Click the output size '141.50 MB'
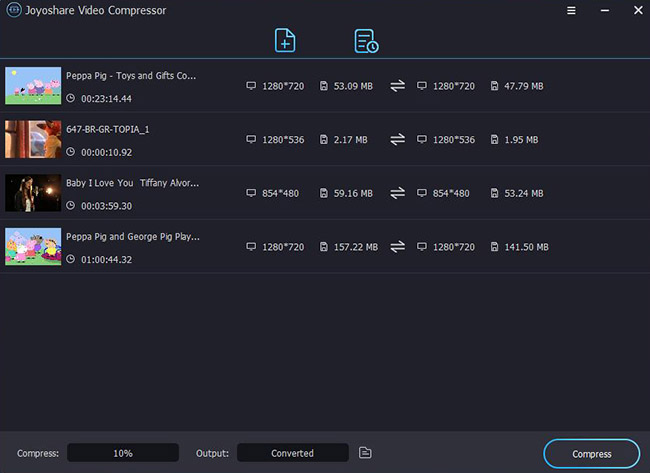The width and height of the screenshot is (650, 473). click(526, 247)
